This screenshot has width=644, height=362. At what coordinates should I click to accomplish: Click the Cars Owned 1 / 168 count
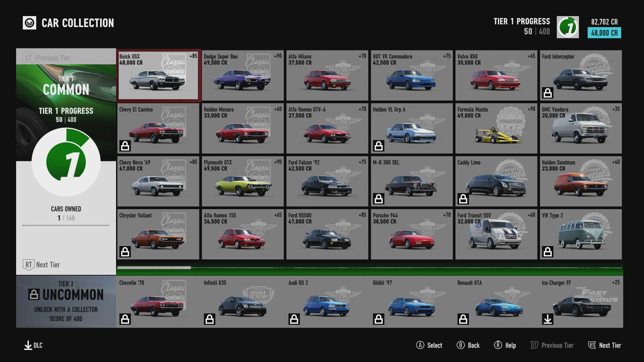click(66, 218)
